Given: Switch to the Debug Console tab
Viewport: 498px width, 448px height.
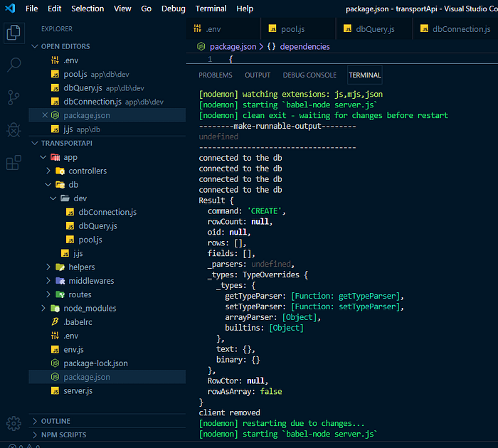Looking at the screenshot, I should click(x=309, y=75).
